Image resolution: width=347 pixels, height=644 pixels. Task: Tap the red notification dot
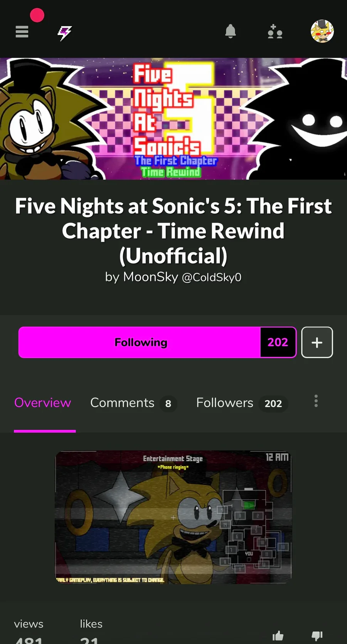37,15
